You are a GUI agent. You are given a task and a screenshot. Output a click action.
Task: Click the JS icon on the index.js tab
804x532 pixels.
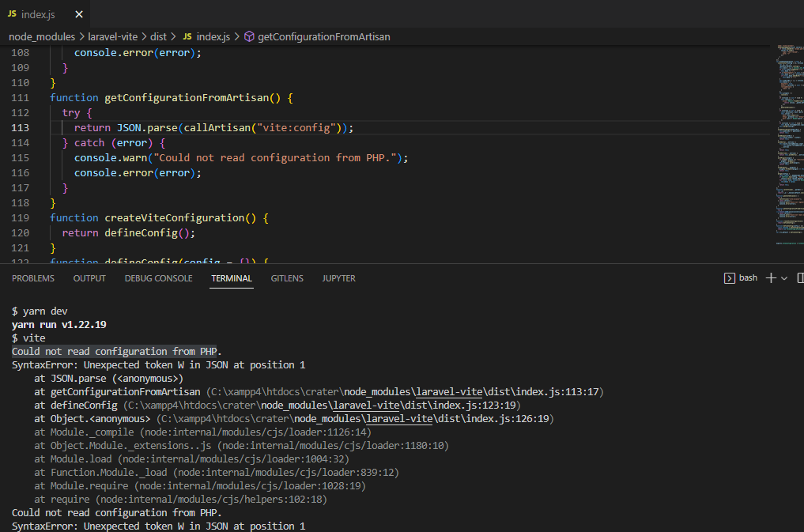(12, 14)
